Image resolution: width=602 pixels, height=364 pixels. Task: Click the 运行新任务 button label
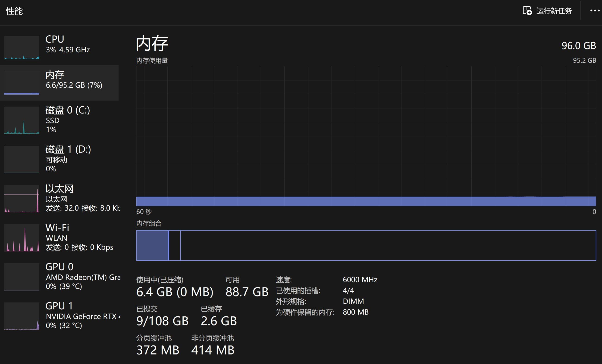(x=554, y=11)
